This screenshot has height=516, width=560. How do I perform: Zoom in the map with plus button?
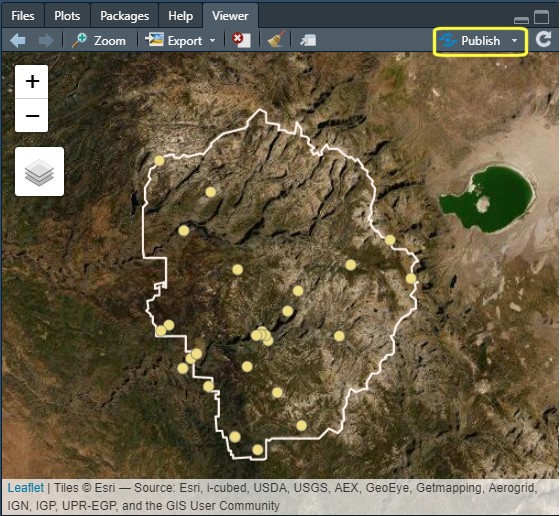[x=32, y=81]
